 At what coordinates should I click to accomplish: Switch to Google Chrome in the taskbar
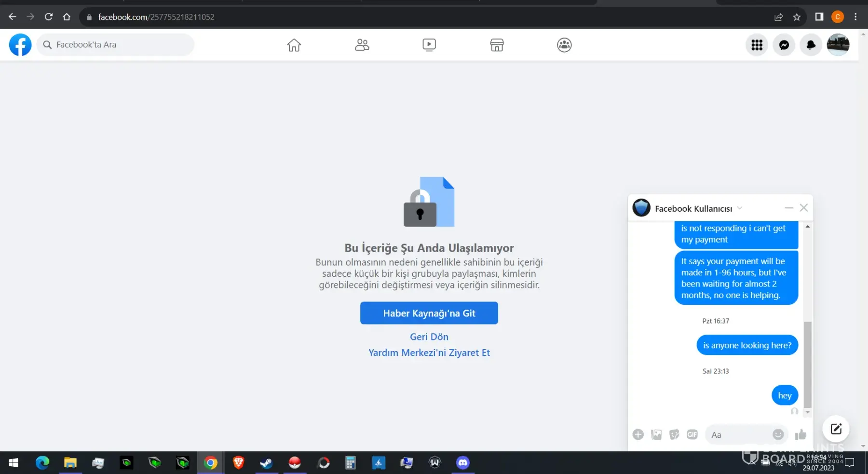coord(210,463)
